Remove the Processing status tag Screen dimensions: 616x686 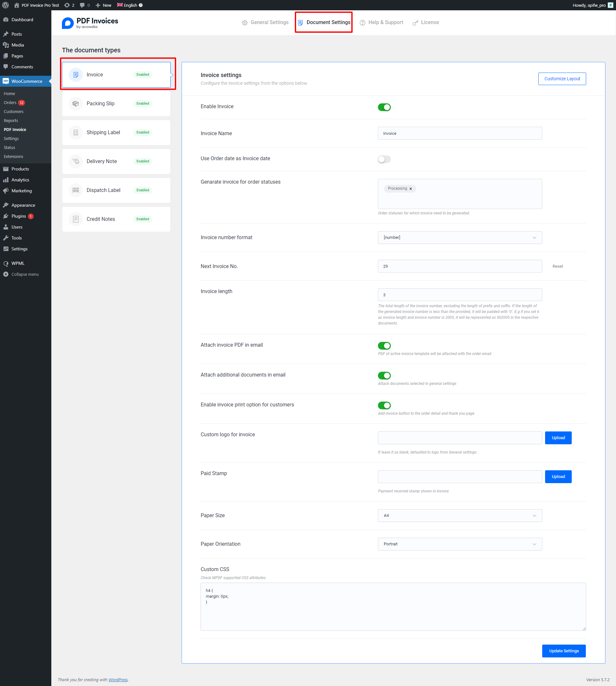click(x=411, y=189)
